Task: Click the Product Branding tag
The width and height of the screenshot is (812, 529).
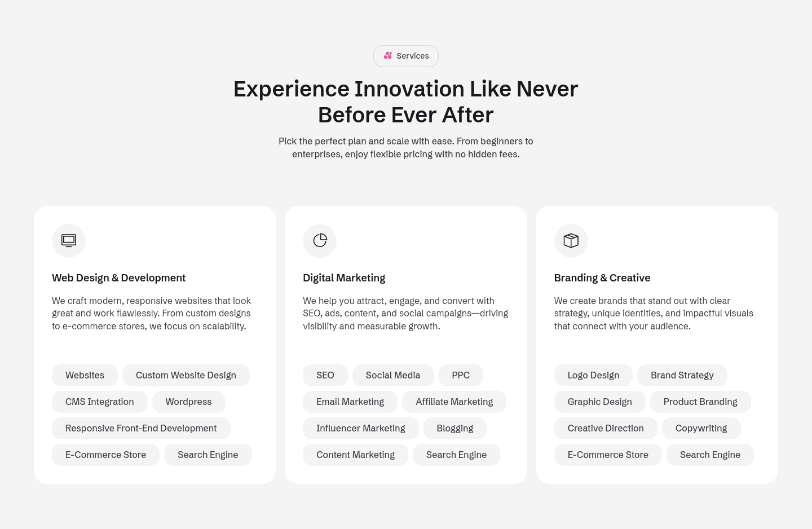Action: tap(700, 402)
